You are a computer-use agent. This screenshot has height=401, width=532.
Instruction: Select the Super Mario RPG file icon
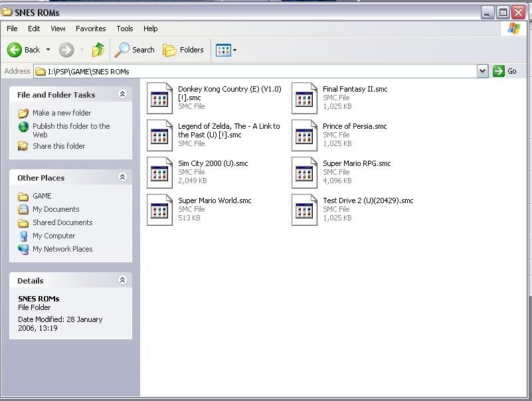tap(304, 173)
